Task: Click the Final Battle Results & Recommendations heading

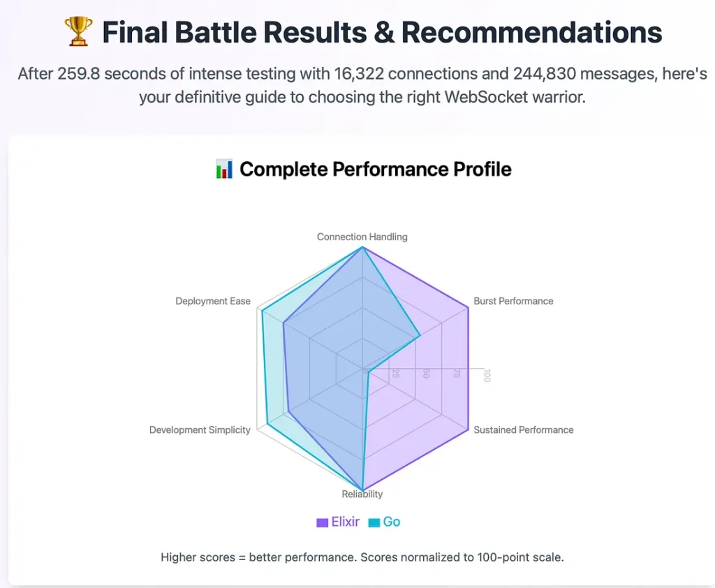Action: (x=382, y=32)
